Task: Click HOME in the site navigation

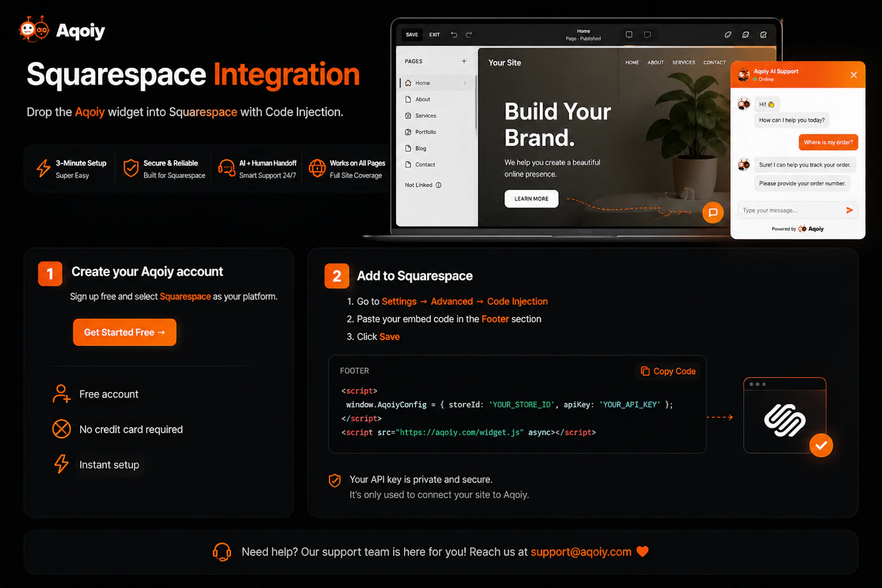Action: [632, 63]
